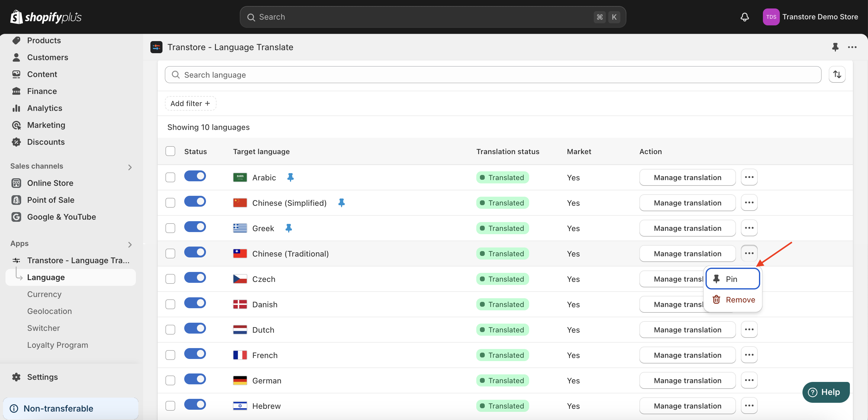
Task: Open Settings from the sidebar
Action: coord(42,377)
